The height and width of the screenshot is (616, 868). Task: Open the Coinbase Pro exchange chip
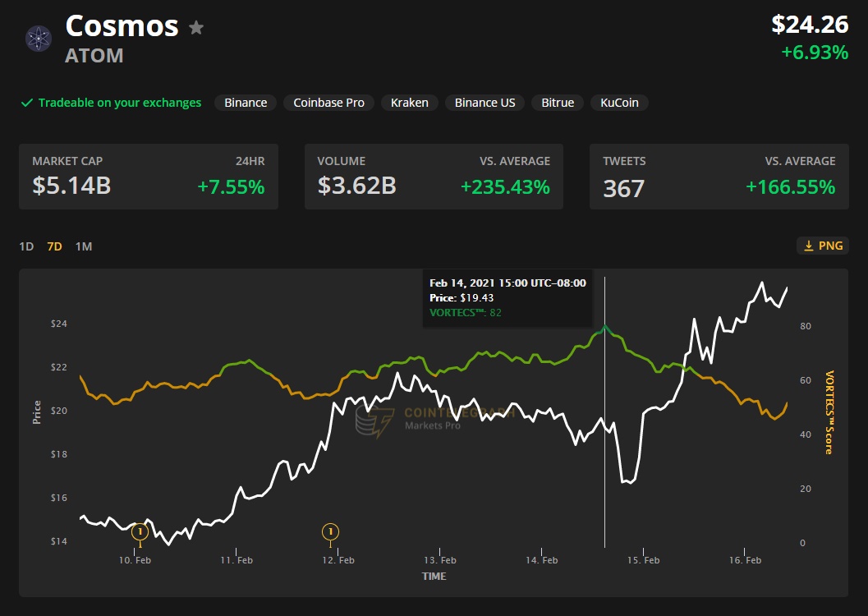pos(328,103)
